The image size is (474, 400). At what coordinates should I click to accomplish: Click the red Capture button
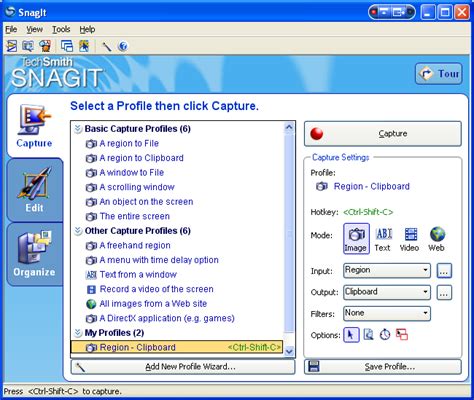pyautogui.click(x=383, y=134)
